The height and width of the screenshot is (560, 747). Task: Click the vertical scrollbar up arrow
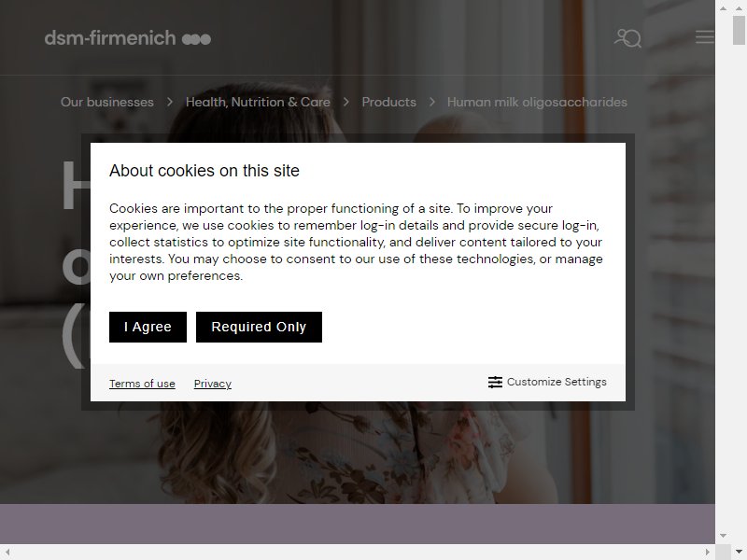tap(739, 8)
